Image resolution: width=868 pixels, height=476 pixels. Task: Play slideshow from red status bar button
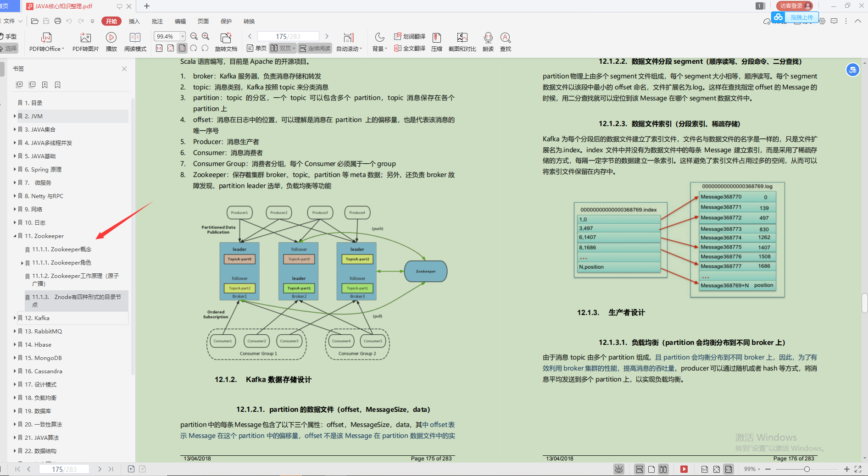click(684, 469)
